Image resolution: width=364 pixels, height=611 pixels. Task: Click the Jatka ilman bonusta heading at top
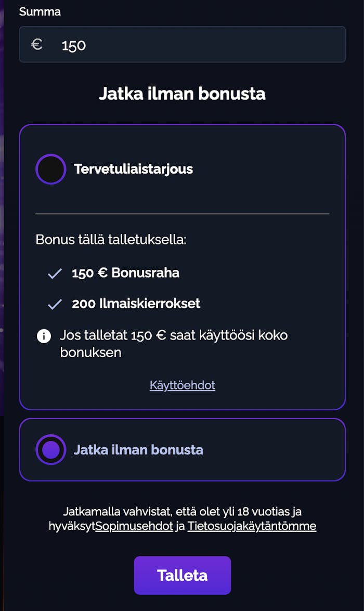coord(182,94)
